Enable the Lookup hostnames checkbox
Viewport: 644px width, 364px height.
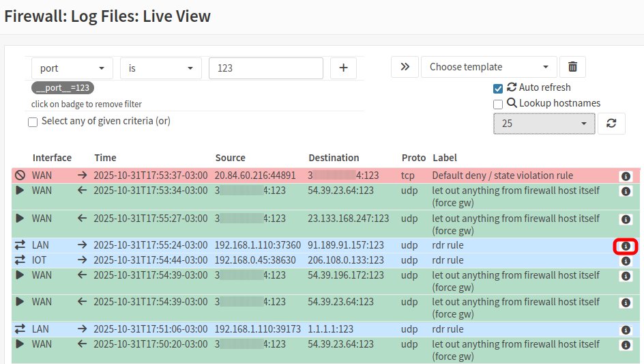pyautogui.click(x=498, y=104)
